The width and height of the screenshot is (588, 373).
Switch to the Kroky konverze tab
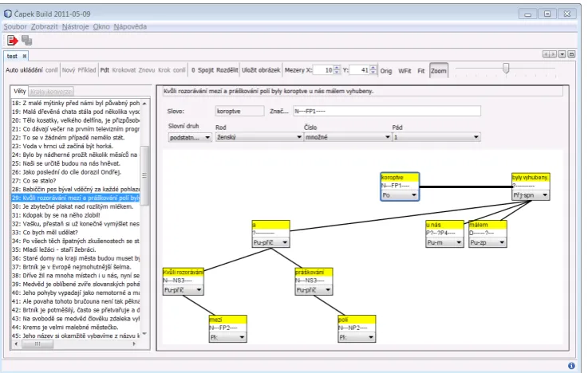[x=51, y=92]
